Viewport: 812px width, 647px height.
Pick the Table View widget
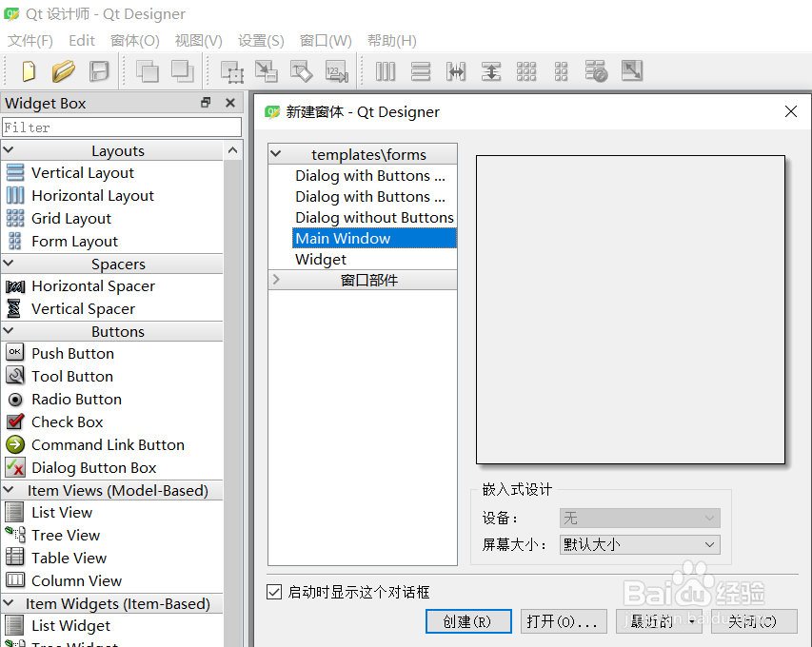(56, 558)
